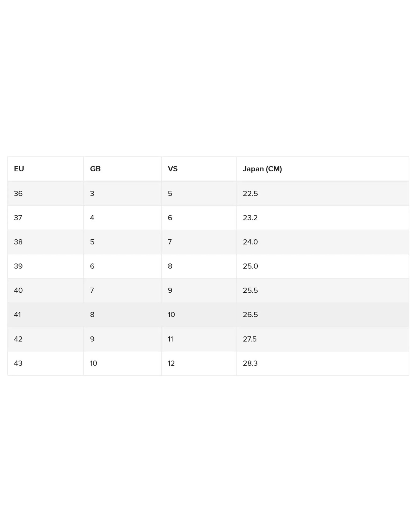Select the EU size 37 cell
411x532 pixels.
point(46,218)
